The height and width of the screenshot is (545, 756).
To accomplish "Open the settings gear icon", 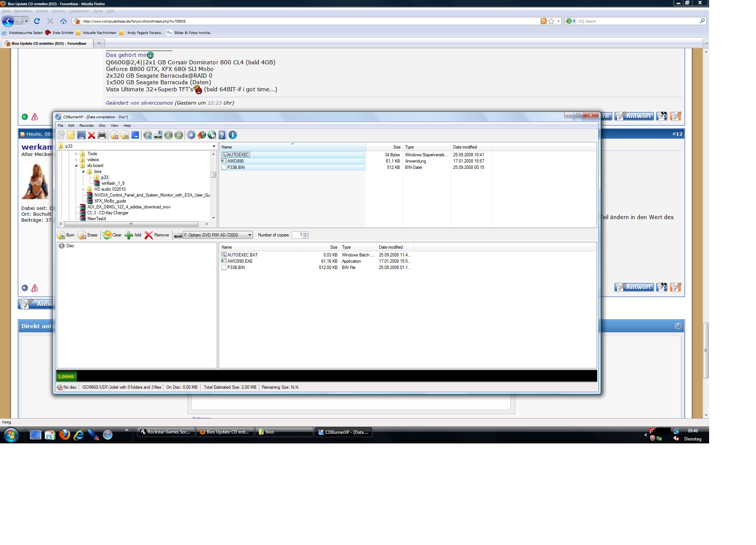I will click(x=191, y=135).
